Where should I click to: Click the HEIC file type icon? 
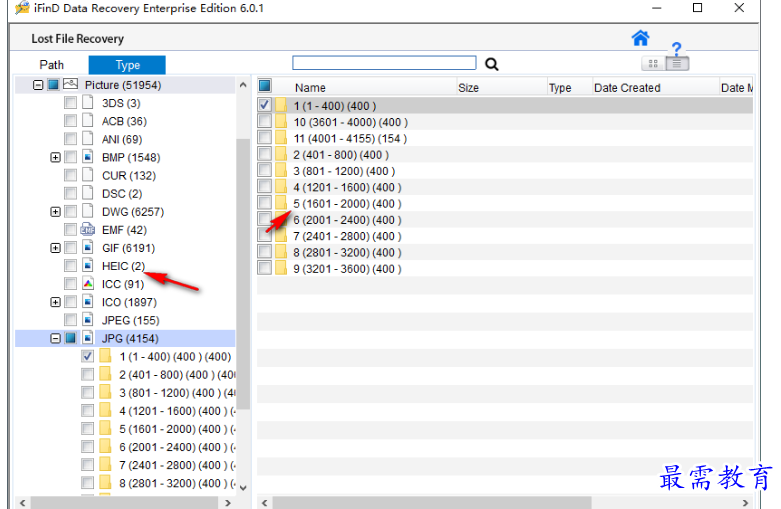[x=88, y=266]
